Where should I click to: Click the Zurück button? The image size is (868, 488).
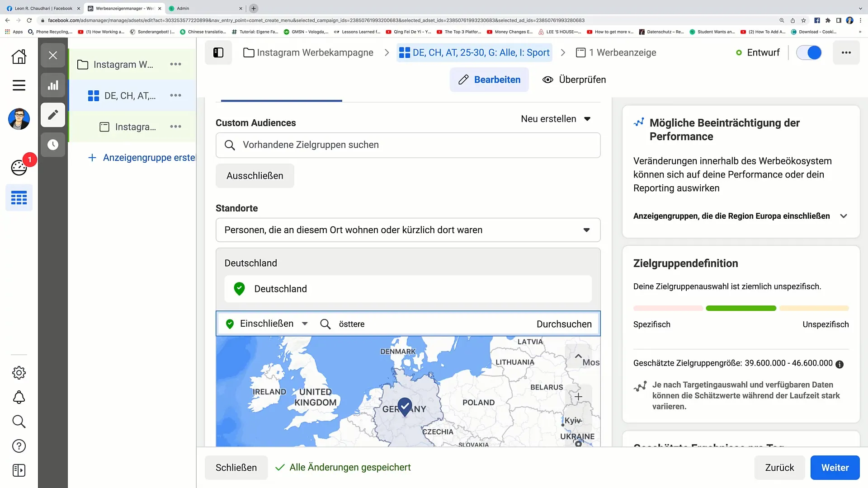779,468
